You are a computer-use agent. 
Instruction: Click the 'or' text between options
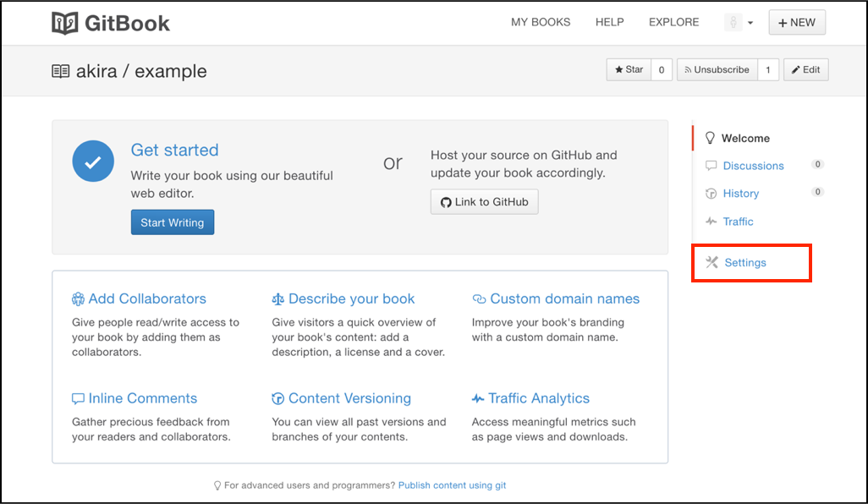tap(393, 162)
